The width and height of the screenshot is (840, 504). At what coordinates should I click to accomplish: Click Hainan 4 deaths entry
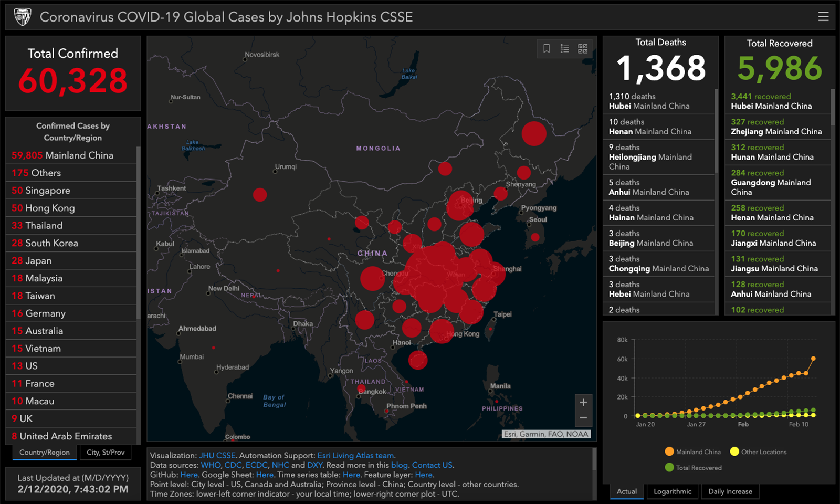click(659, 213)
